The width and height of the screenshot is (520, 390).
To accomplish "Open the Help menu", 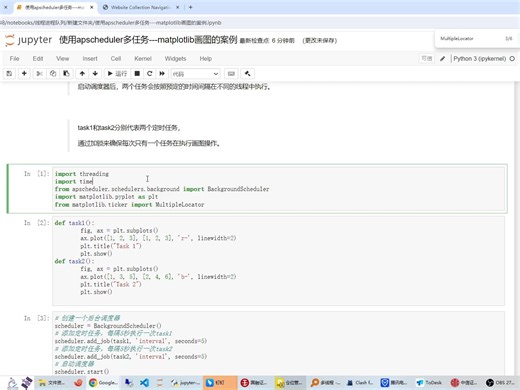I will [206, 59].
